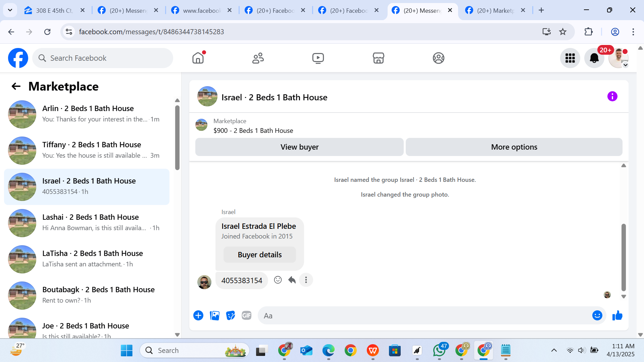Show hidden system tray icons
The width and height of the screenshot is (644, 362).
click(x=554, y=351)
